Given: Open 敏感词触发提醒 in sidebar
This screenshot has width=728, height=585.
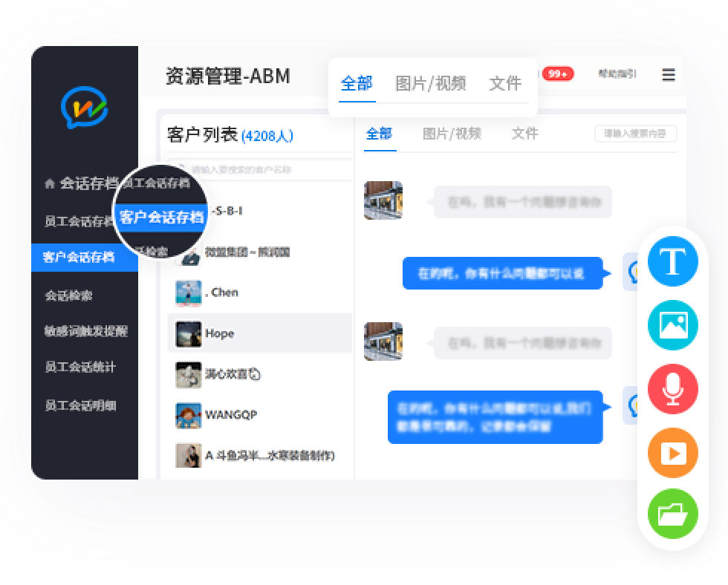Looking at the screenshot, I should pos(85,331).
